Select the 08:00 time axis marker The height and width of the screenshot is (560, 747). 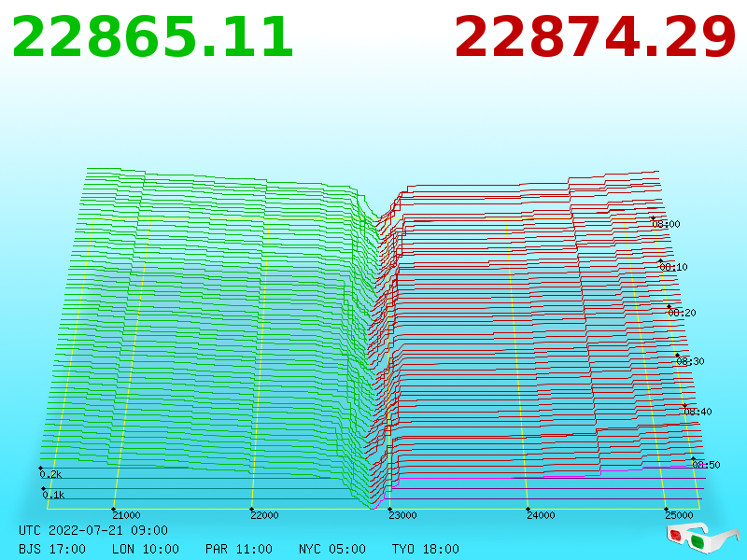(666, 224)
